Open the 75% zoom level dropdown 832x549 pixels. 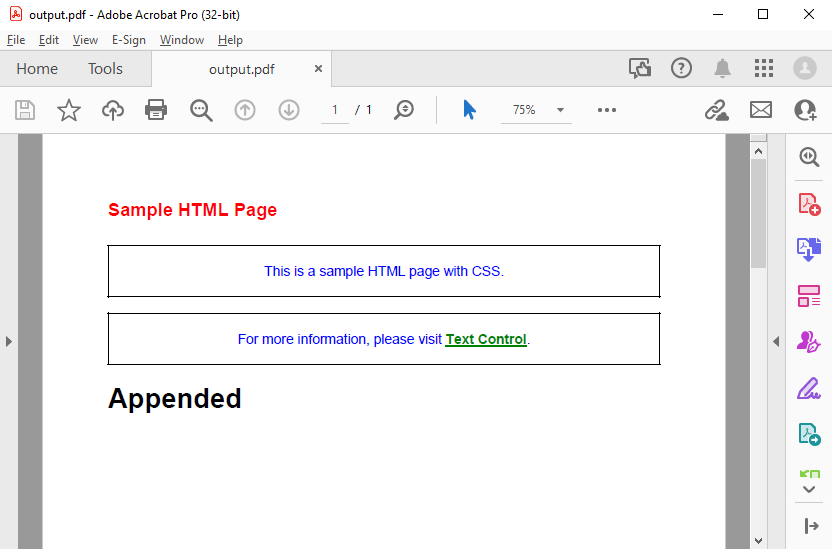tap(560, 110)
